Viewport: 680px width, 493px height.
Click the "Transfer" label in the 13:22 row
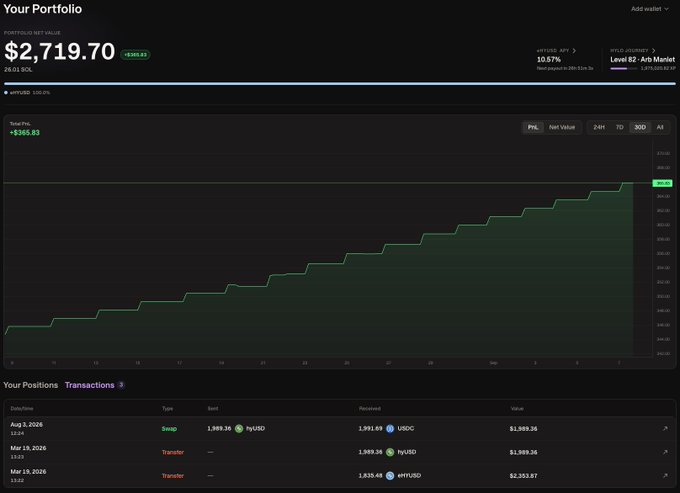tap(173, 476)
